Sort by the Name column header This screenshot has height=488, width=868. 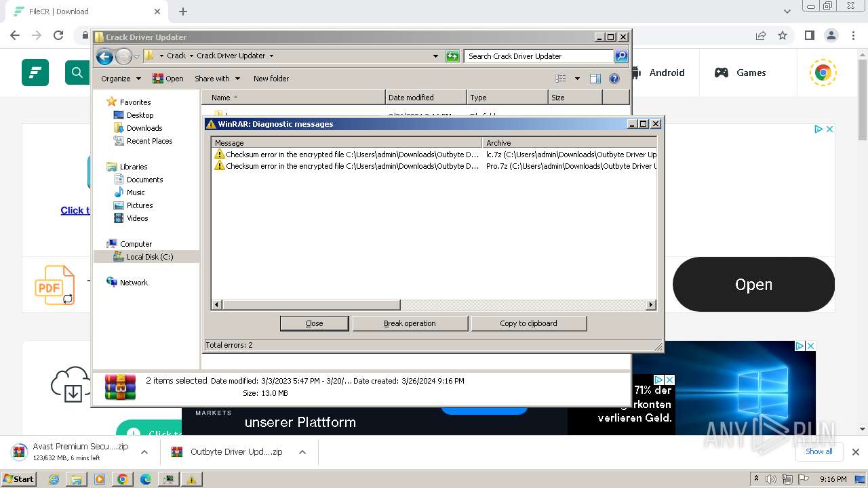click(x=293, y=98)
